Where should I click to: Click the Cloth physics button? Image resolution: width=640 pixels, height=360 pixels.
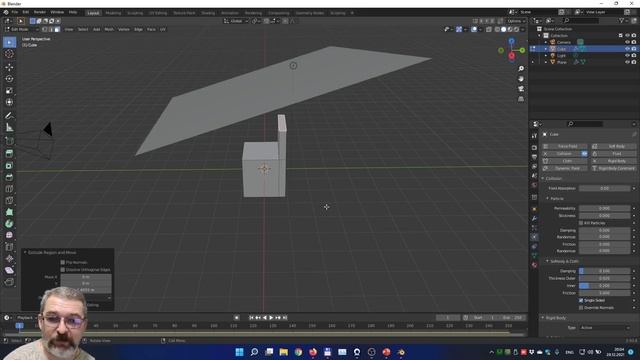[x=564, y=161]
